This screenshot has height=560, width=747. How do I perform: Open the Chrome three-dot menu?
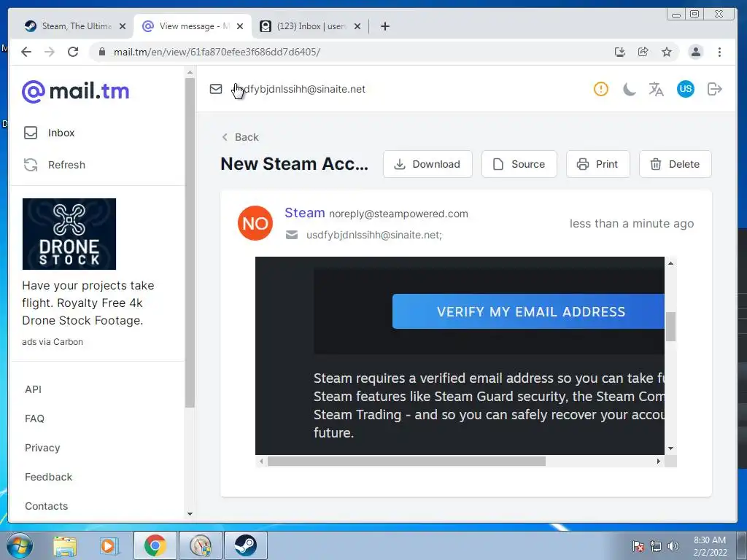click(x=719, y=52)
